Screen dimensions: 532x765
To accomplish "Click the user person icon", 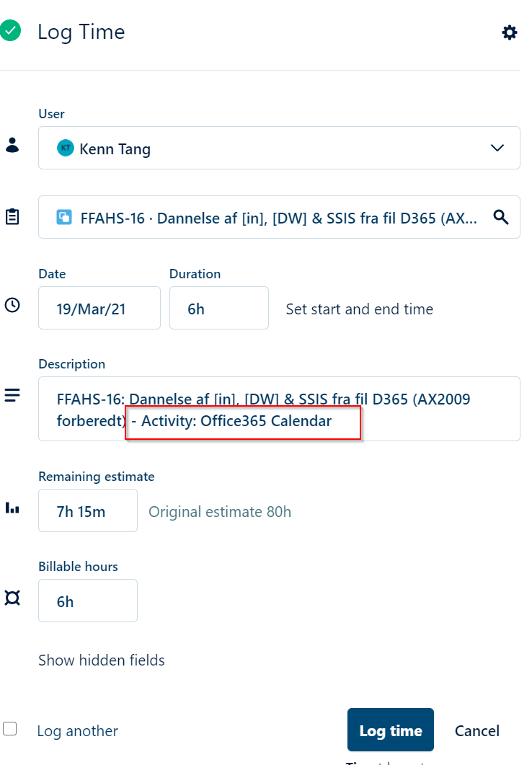I will (x=12, y=144).
